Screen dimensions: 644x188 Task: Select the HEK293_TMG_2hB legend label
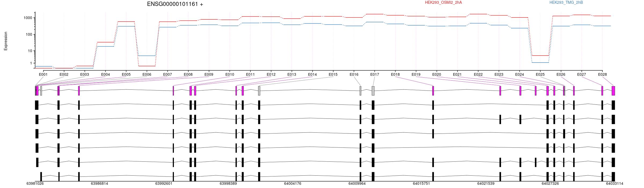click(566, 2)
